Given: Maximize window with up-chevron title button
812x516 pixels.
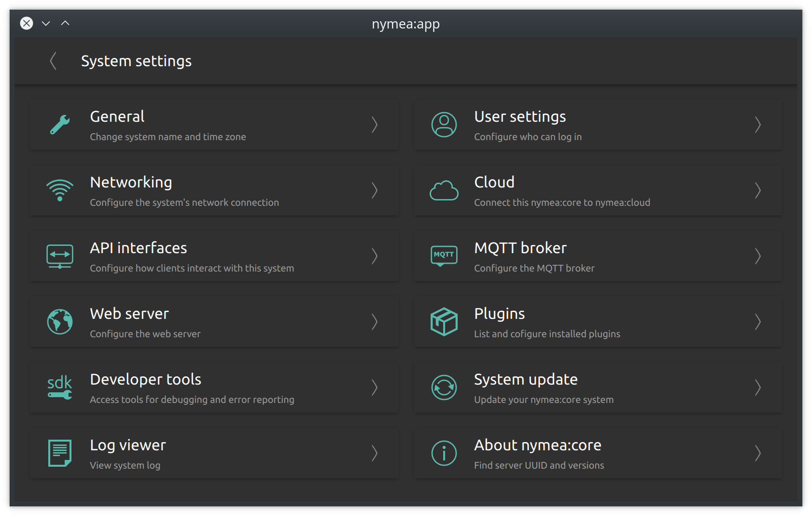Looking at the screenshot, I should click(x=65, y=23).
